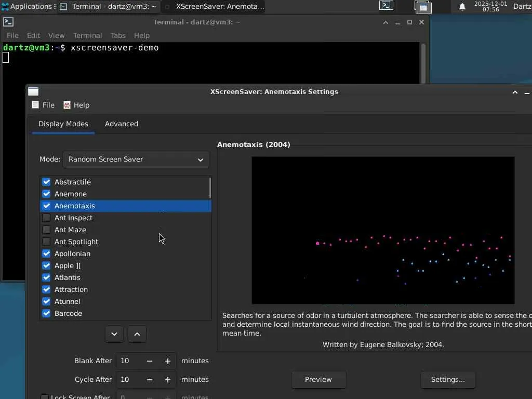
Task: Switch to the Advanced tab
Action: click(122, 124)
